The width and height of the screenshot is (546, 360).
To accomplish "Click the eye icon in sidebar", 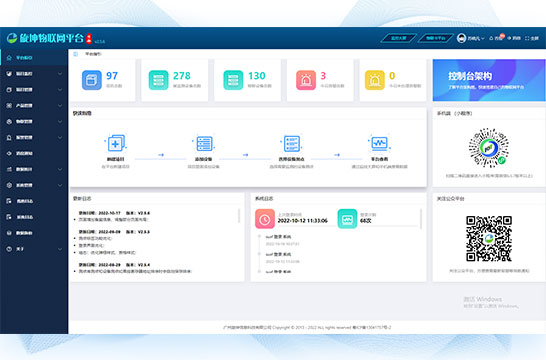I will 9,153.
